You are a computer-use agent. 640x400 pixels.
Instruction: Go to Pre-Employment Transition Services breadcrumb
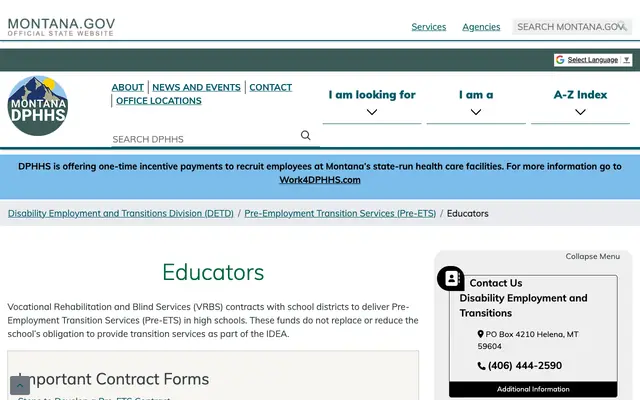[x=340, y=213]
